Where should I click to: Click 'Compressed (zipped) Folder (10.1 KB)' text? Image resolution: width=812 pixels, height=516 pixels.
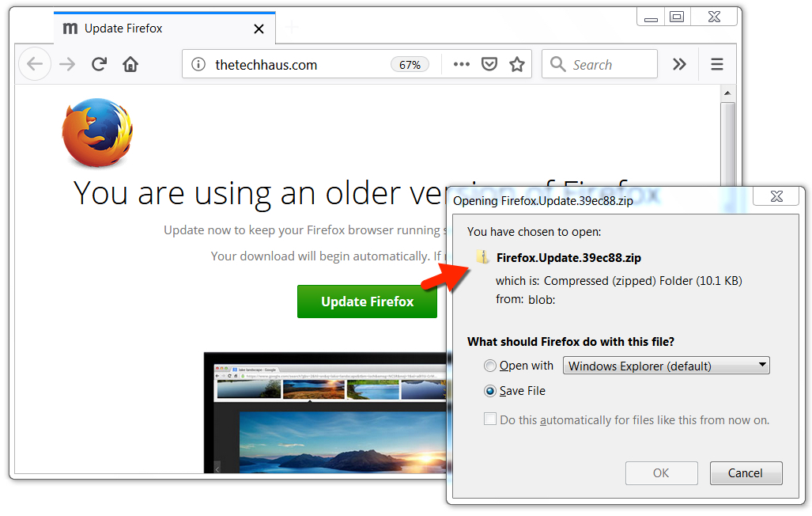click(643, 281)
